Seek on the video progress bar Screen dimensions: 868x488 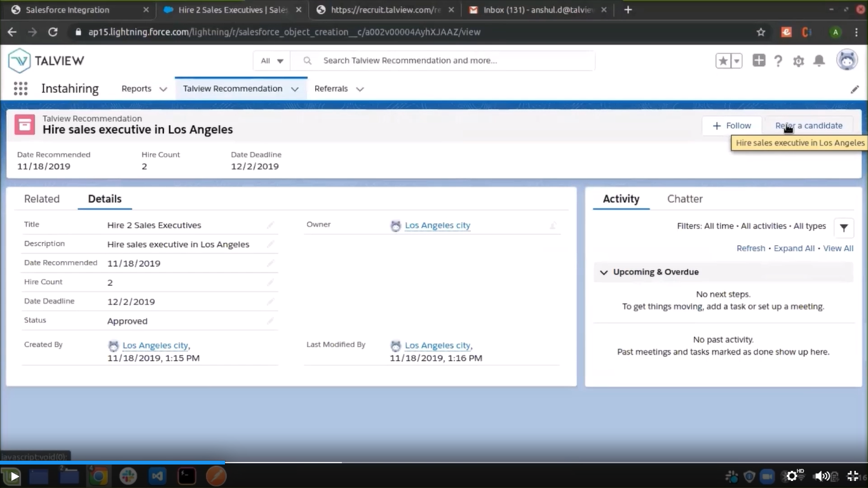click(434, 463)
